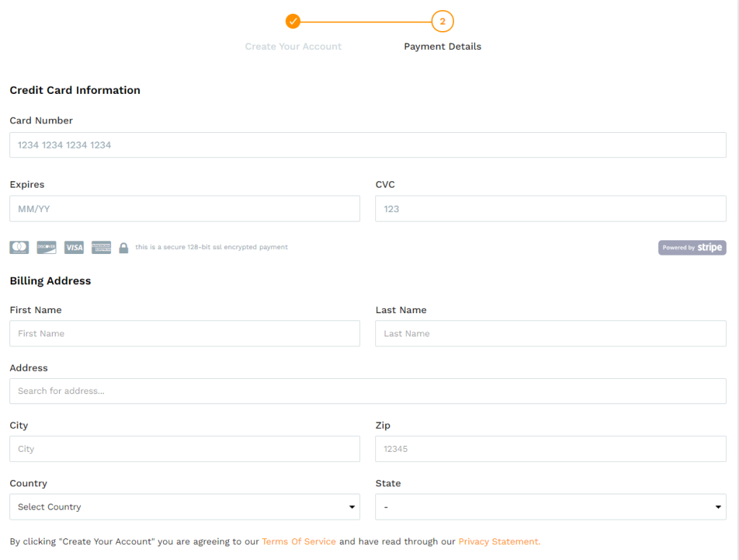Open the State dropdown
The height and width of the screenshot is (560, 739).
click(x=551, y=507)
